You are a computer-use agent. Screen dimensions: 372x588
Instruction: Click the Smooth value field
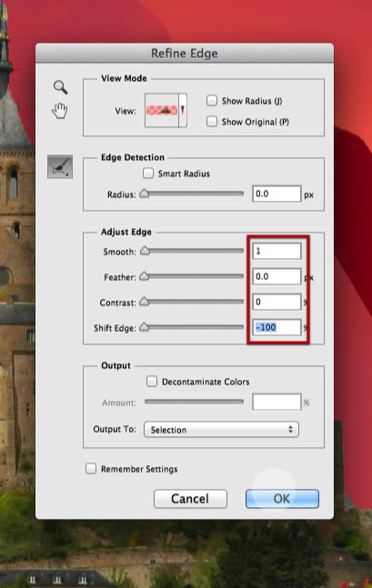pos(276,251)
